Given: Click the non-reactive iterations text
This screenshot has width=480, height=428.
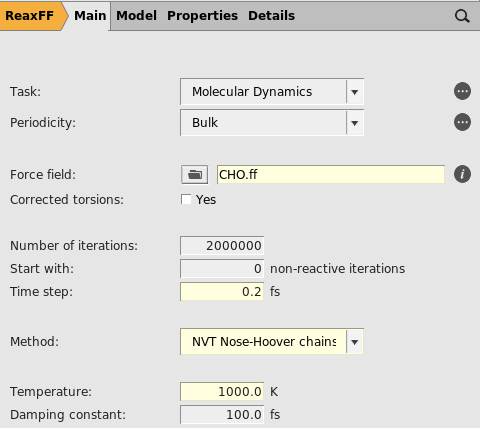Looking at the screenshot, I should [x=337, y=269].
